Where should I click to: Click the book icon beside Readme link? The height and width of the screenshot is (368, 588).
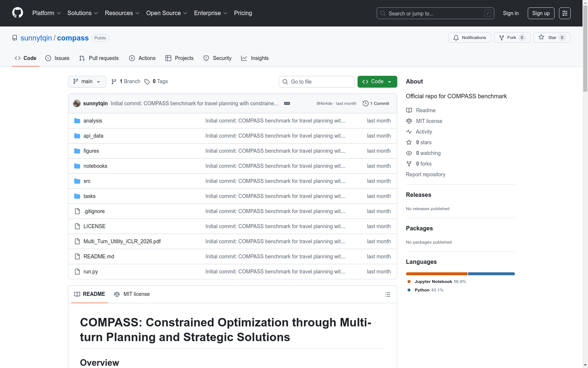[x=409, y=110]
